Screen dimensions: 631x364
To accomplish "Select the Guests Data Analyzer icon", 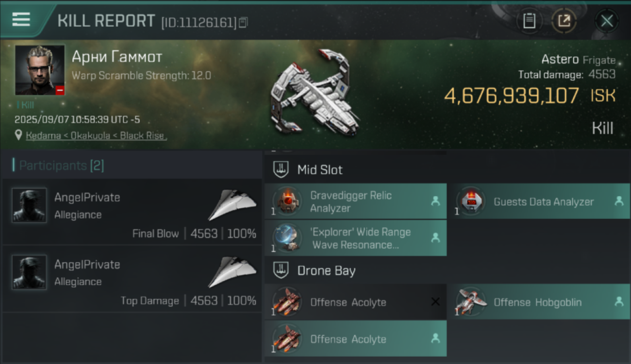I will [x=470, y=201].
